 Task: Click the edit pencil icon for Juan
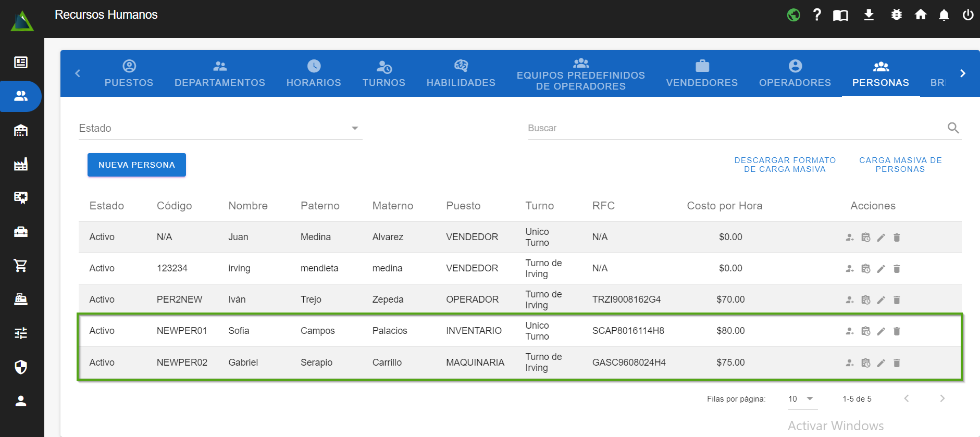[881, 238]
